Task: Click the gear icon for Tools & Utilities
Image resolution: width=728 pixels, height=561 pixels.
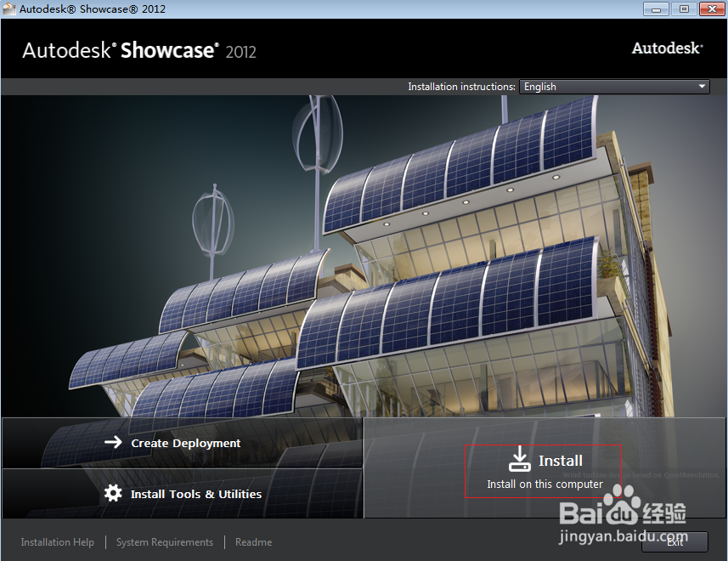Action: [x=113, y=493]
